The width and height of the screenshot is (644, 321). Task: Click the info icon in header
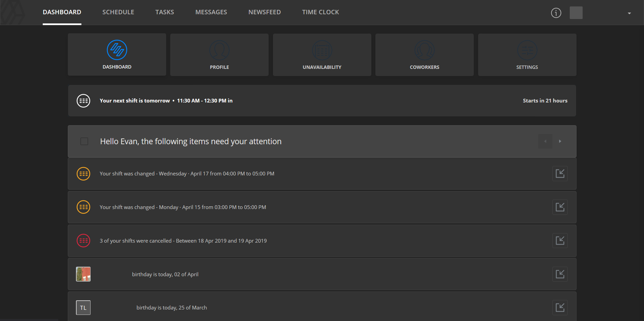click(556, 13)
